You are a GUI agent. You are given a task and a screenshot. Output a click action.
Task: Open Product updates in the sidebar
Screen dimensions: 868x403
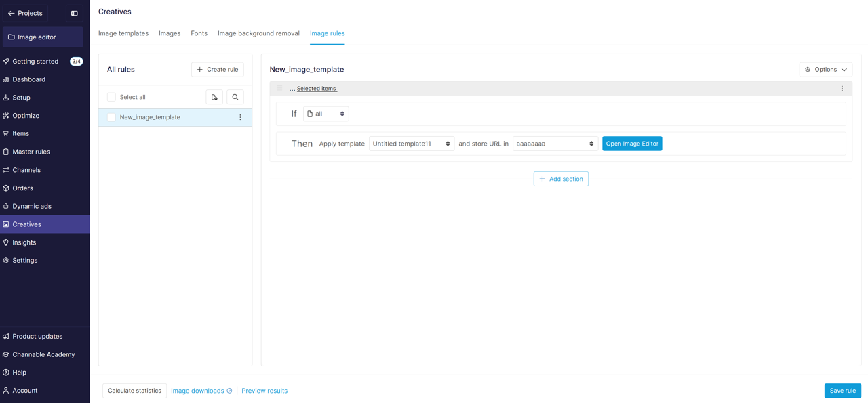tap(37, 336)
